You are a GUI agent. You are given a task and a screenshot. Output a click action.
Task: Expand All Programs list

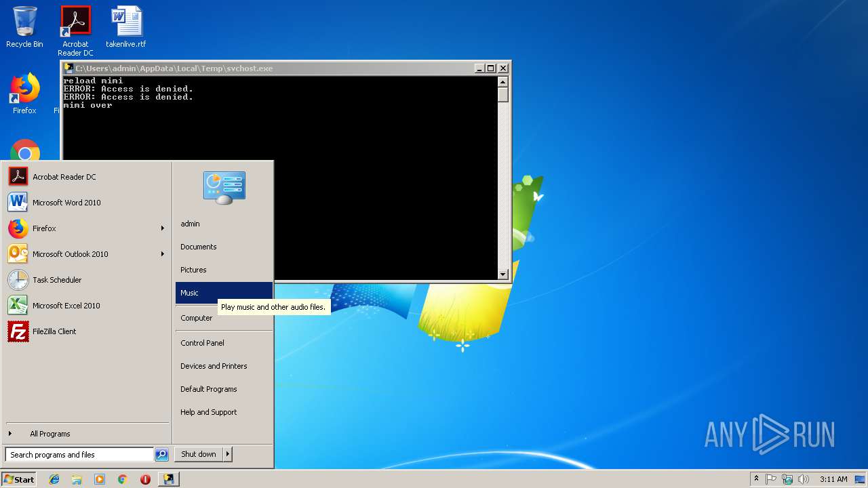[86, 434]
